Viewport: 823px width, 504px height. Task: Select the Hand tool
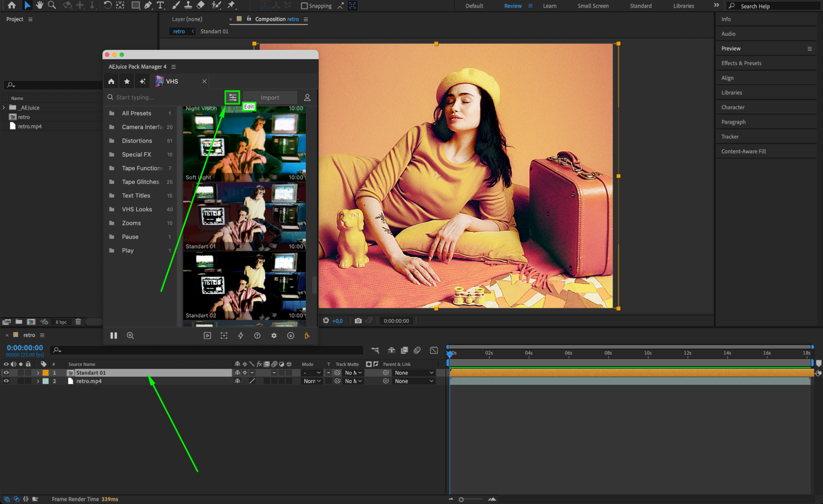point(40,5)
